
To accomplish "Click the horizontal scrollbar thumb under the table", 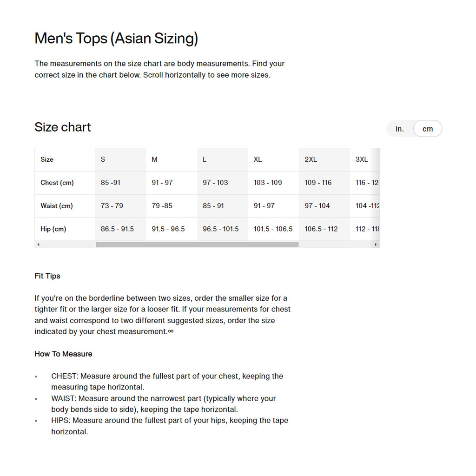I will 197,245.
